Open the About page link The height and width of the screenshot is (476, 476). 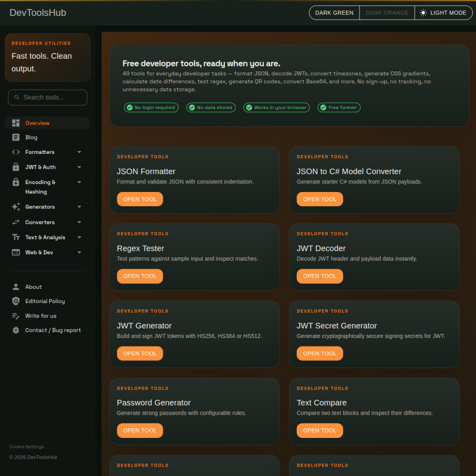(48, 287)
